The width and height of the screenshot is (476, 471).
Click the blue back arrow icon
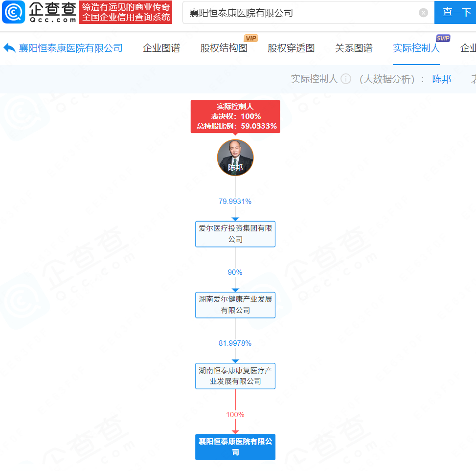9,48
